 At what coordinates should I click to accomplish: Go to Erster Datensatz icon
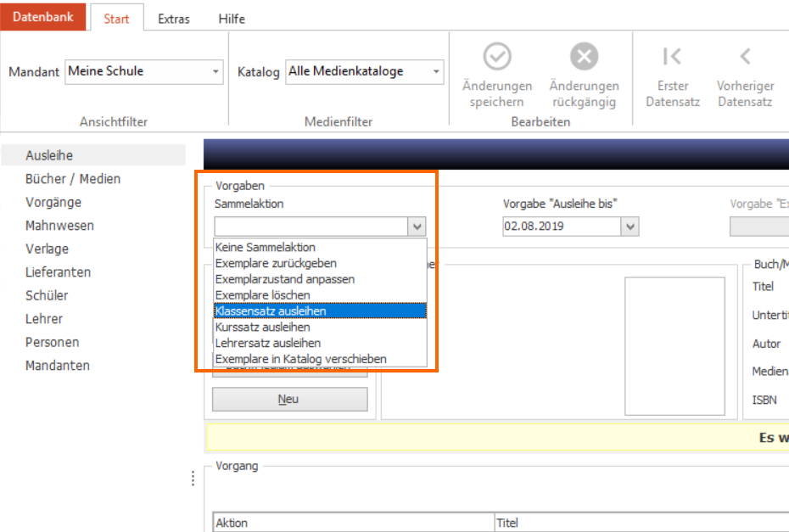tap(672, 56)
